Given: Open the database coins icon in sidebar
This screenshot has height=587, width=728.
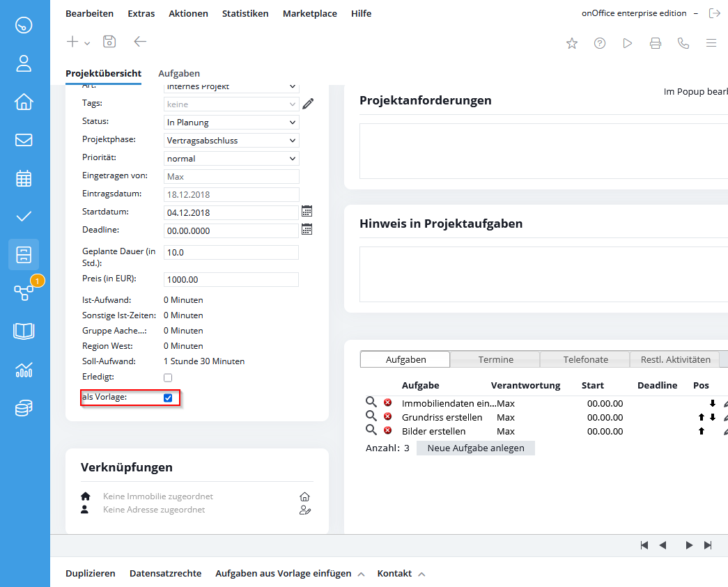Looking at the screenshot, I should pos(24,408).
